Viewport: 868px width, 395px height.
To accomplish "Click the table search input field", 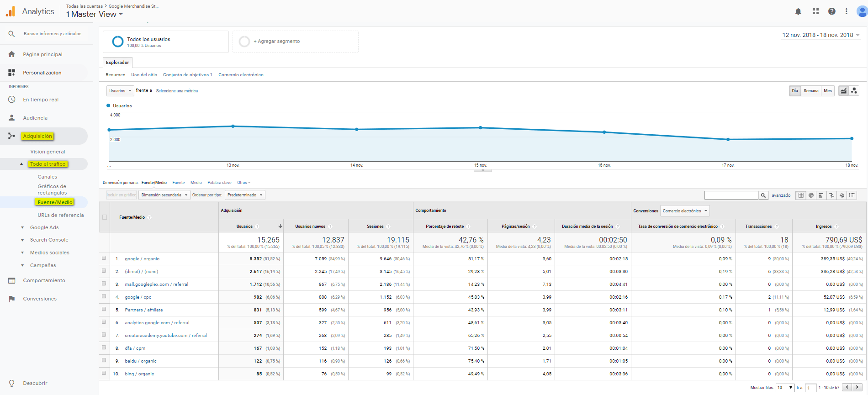I will [731, 195].
